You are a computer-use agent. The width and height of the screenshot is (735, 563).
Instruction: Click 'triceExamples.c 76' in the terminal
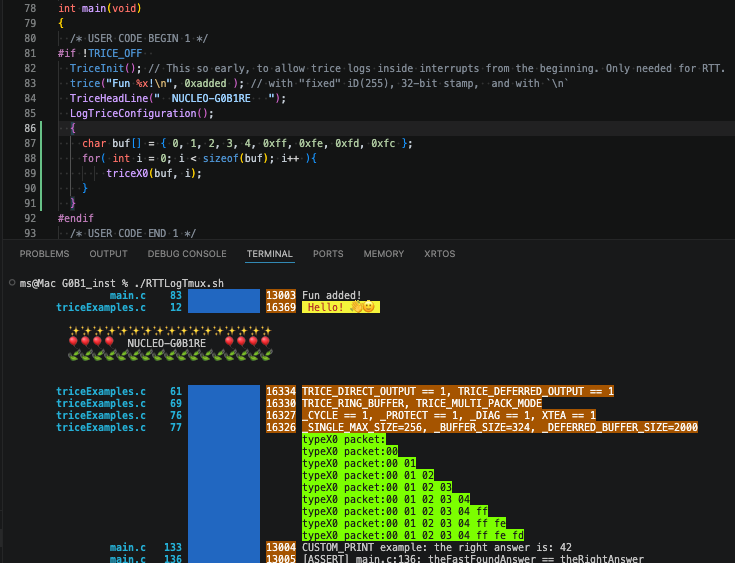coord(119,415)
